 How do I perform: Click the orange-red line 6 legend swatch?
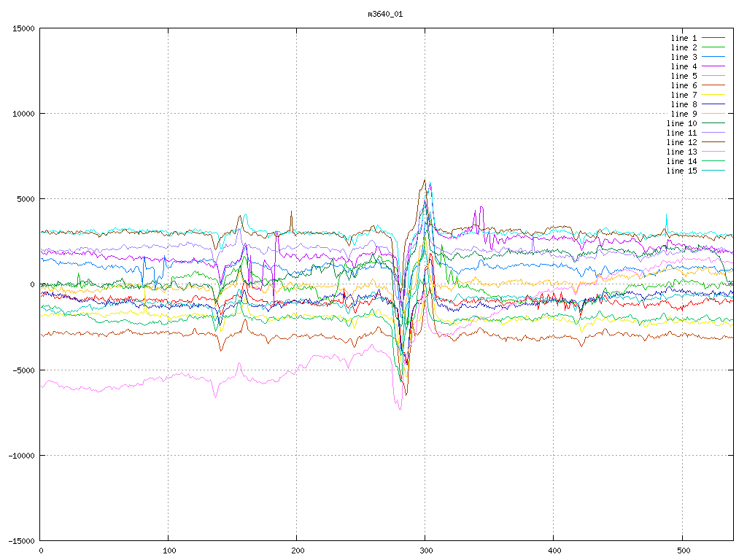coord(713,85)
